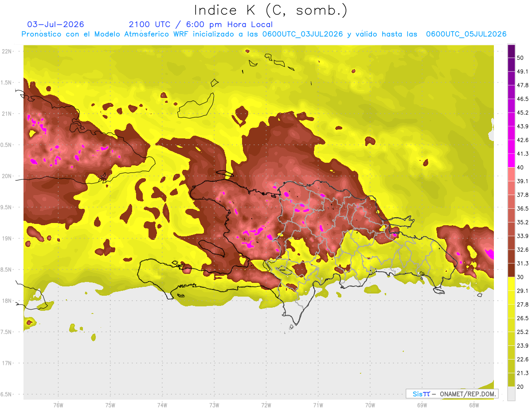Click the colorbar value "30"

(x=520, y=277)
